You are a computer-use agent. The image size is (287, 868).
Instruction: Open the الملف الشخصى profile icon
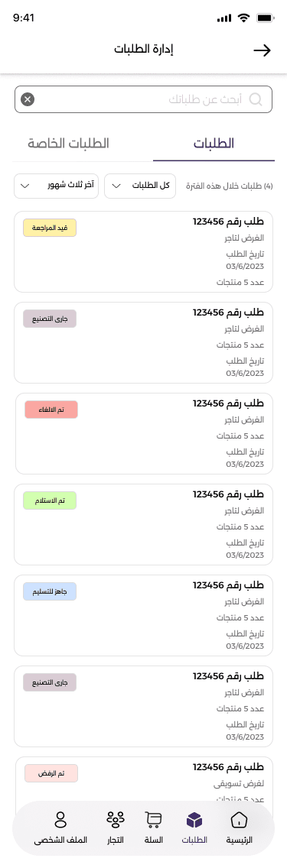click(x=61, y=819)
